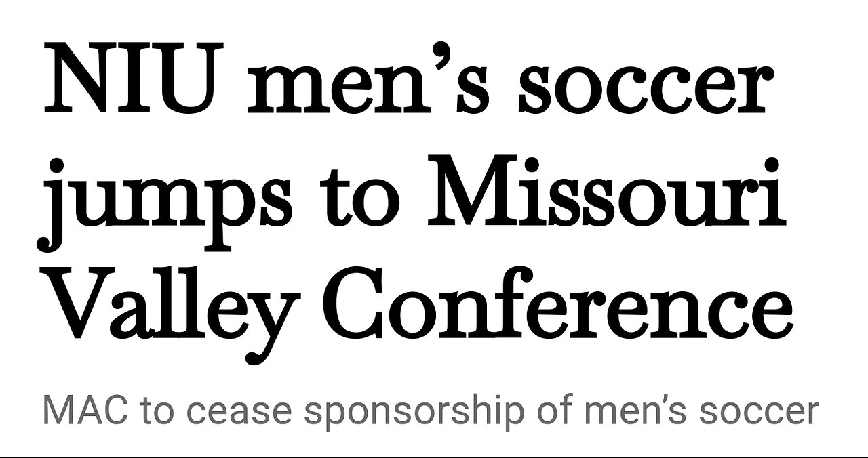868x458 pixels.
Task: Click "soccer" in the main headline
Action: pos(644,88)
